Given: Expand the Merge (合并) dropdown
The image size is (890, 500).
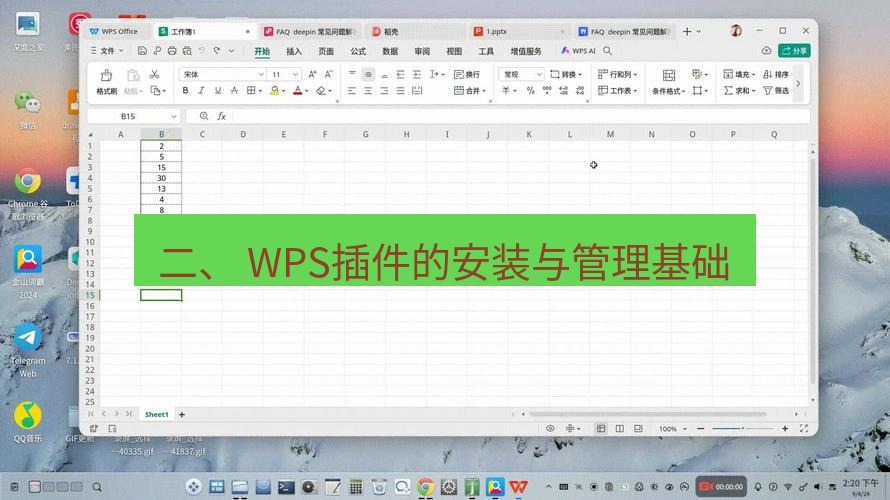Looking at the screenshot, I should (x=484, y=91).
